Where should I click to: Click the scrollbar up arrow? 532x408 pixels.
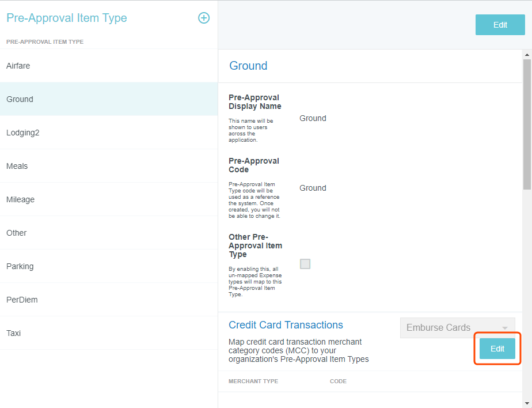point(527,54)
